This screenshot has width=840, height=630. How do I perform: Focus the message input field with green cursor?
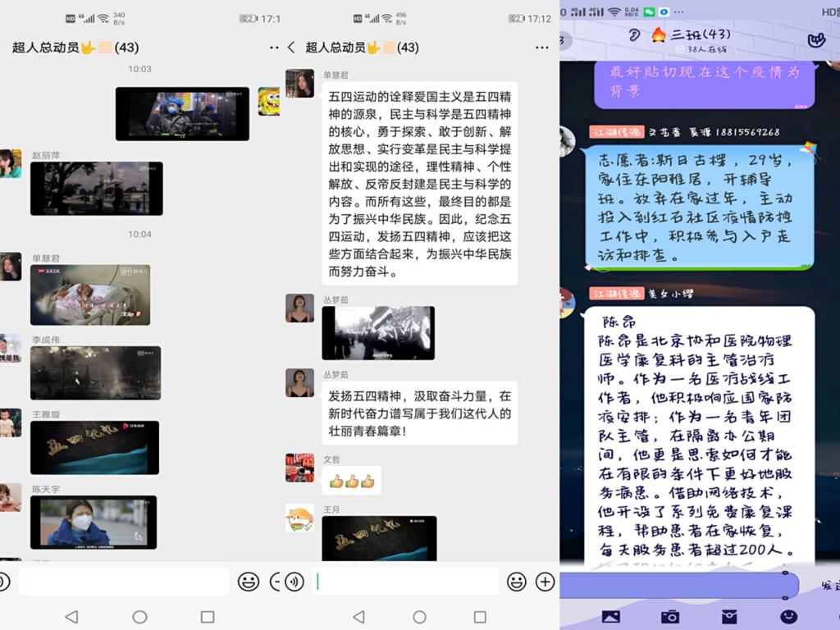tap(406, 582)
